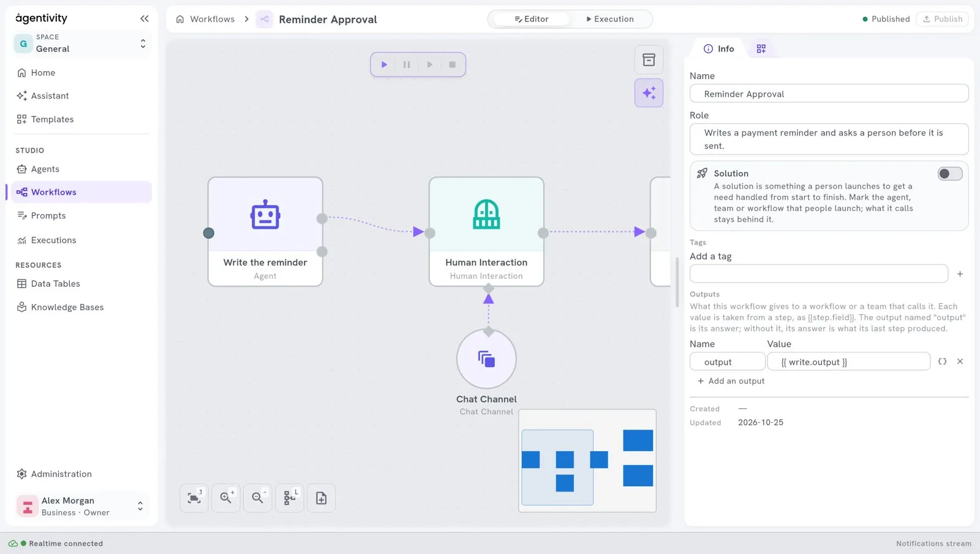Select the Info panel tab
This screenshot has height=554, width=980.
pos(718,48)
